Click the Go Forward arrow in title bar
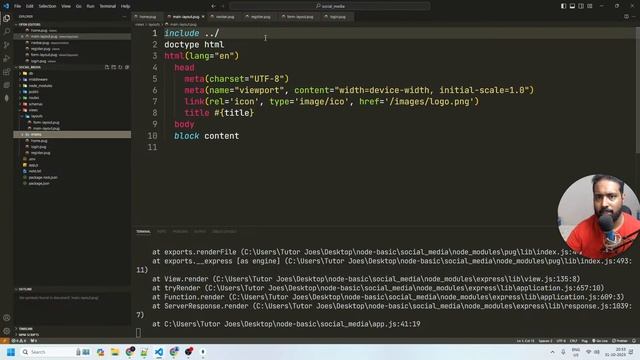This screenshot has height=360, width=640. tap(223, 6)
